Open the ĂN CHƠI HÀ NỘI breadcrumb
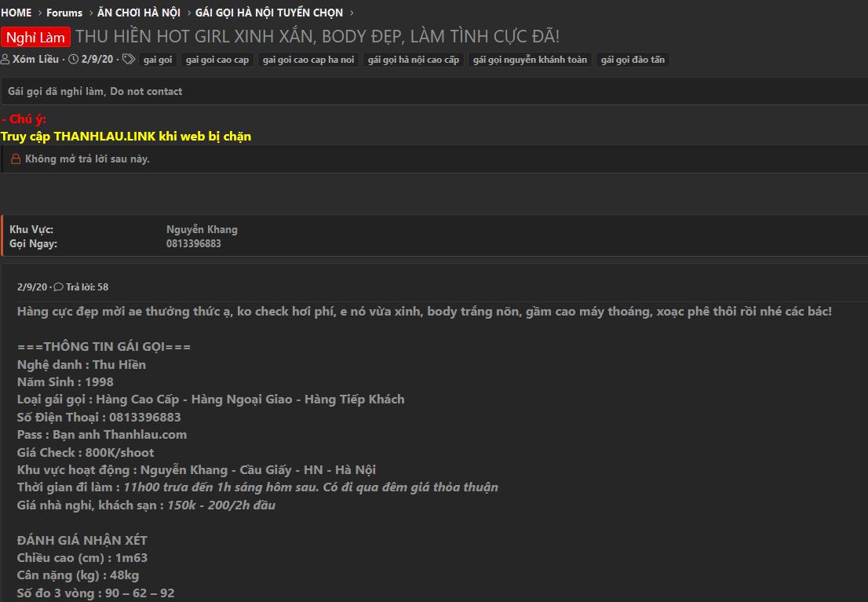This screenshot has width=868, height=602. click(139, 13)
